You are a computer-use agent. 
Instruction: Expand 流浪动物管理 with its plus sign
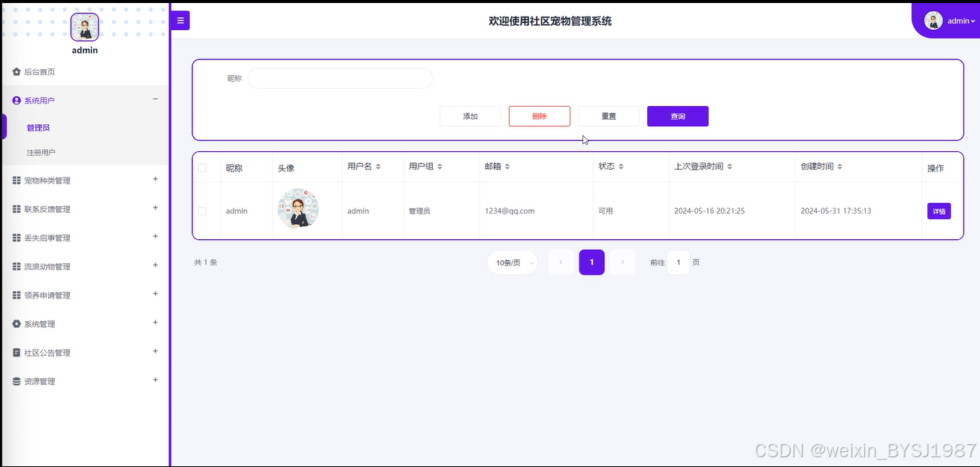pos(156,265)
